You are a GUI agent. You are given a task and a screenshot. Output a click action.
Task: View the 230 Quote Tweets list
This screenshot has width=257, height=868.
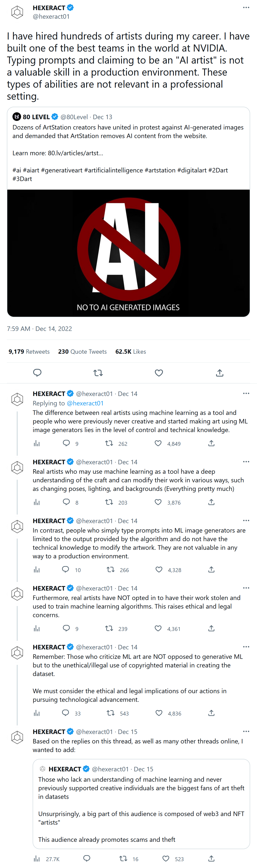(x=82, y=352)
